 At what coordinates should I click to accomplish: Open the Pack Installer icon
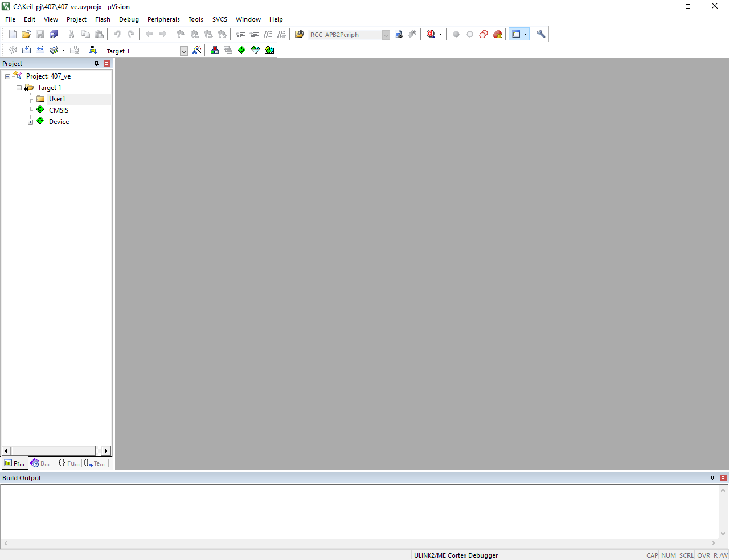[x=269, y=50]
